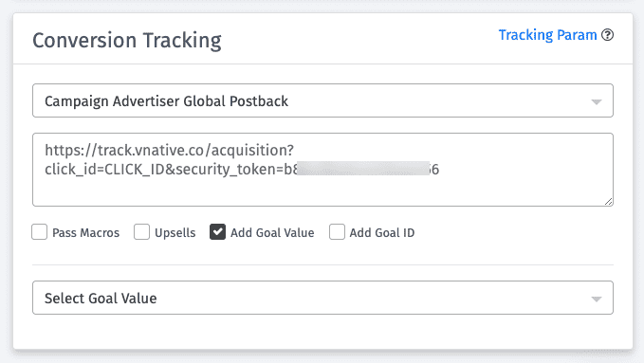The image size is (644, 363).
Task: Click the arrow on the postback type selector
Action: coord(597,101)
